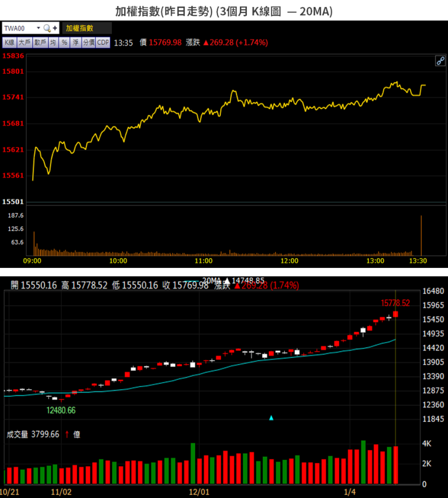Screen dimensions: 448x498
Task: Select the K線 chart button
Action: point(9,43)
